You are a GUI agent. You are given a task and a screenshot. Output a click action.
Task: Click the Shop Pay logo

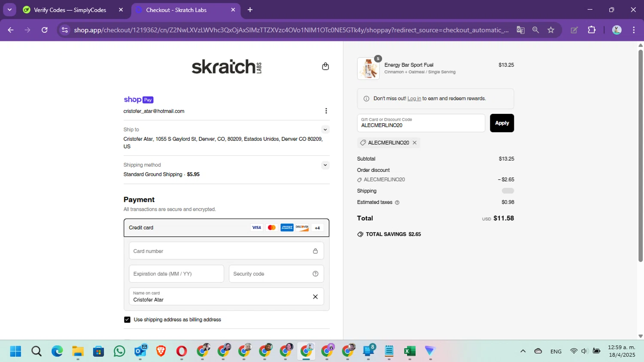pos(138,100)
